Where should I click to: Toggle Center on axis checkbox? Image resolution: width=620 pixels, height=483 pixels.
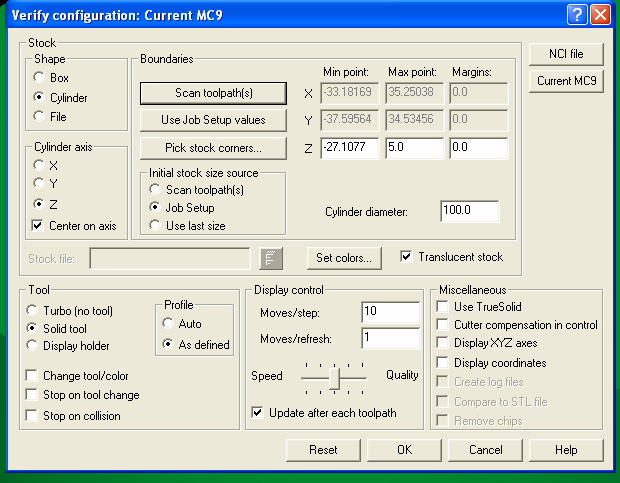[x=38, y=226]
